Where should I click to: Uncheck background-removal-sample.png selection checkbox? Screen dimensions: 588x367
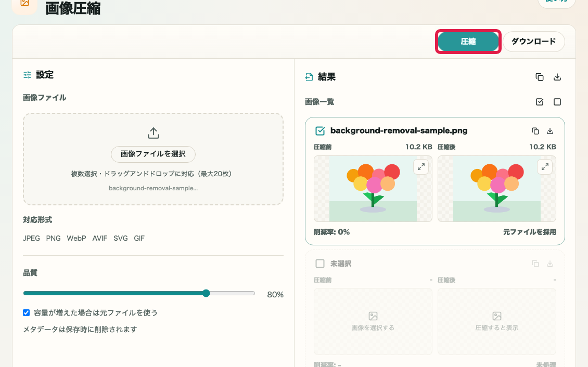(320, 130)
